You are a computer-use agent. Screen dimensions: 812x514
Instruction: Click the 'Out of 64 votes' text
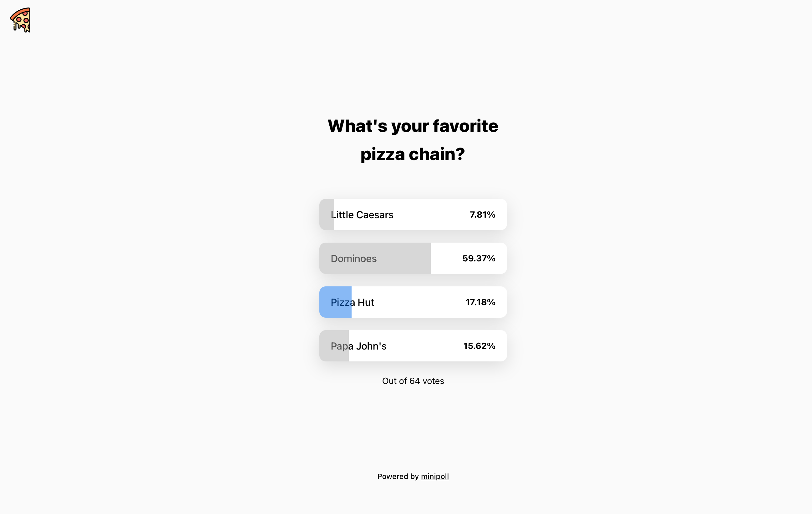(413, 381)
